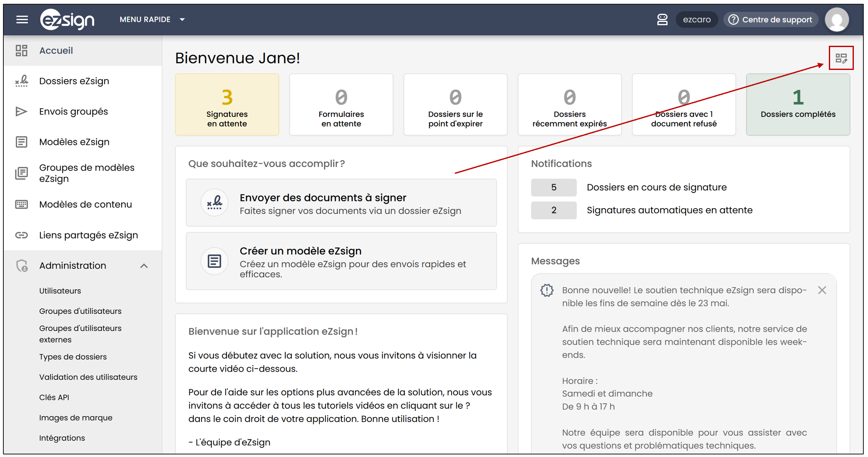The image size is (868, 457).
Task: Click Envoyer des documents à signer
Action: pos(341,203)
